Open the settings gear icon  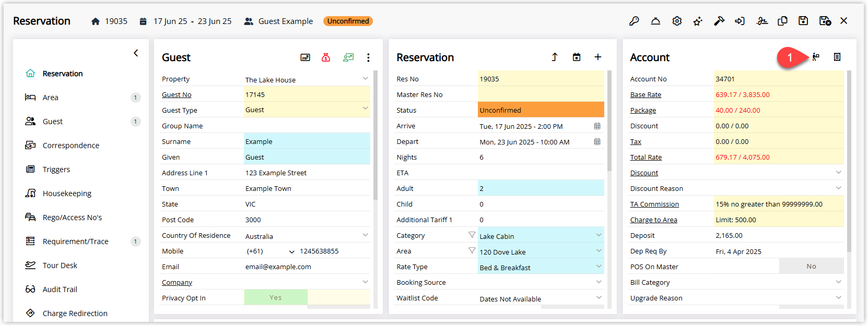coord(677,21)
